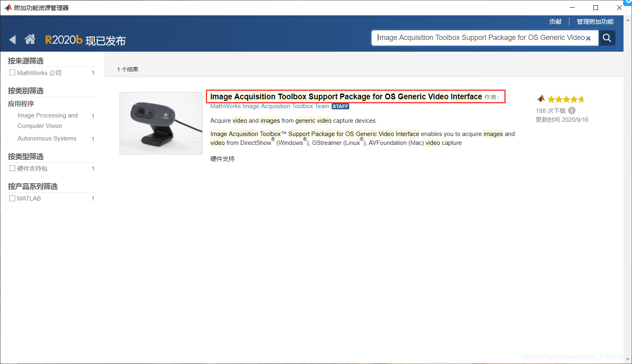Click the 188 次下载 download count
This screenshot has height=364, width=632.
pos(551,111)
